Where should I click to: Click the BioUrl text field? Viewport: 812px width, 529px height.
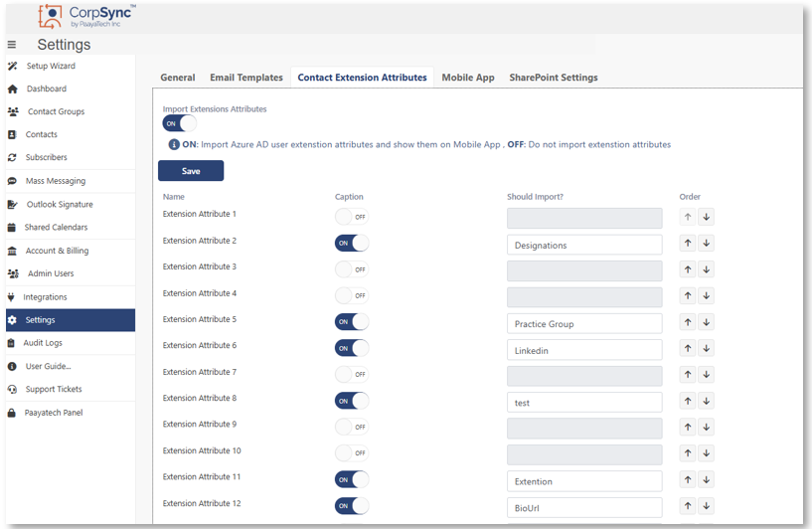584,508
